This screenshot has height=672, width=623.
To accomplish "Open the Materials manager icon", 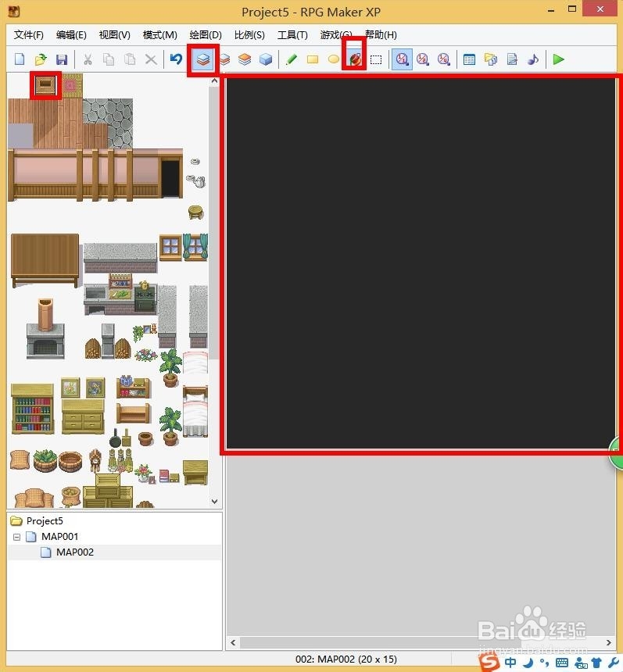I will [491, 59].
